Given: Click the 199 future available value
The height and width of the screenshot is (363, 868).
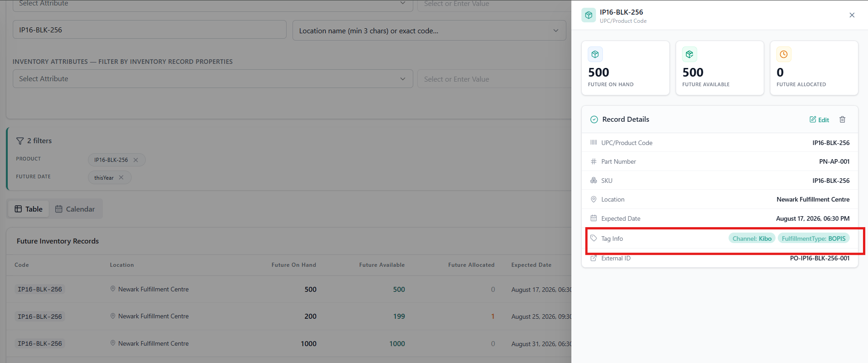Looking at the screenshot, I should pos(399,316).
